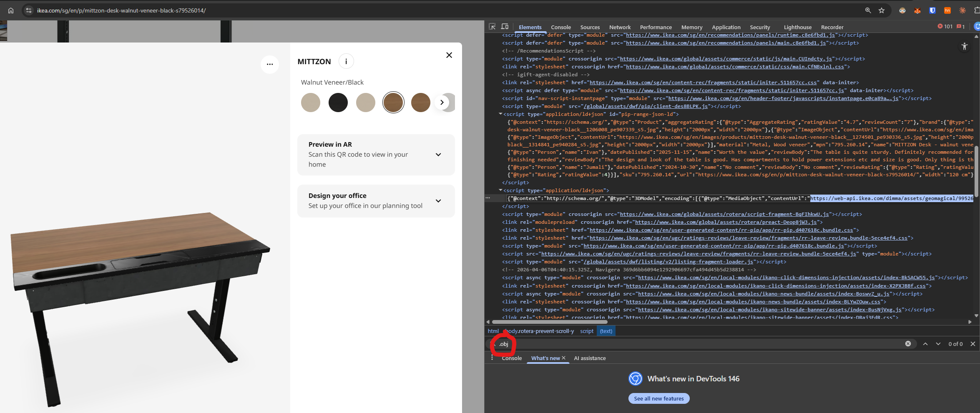Clear the .obj search field
This screenshot has height=413, width=980.
click(908, 344)
